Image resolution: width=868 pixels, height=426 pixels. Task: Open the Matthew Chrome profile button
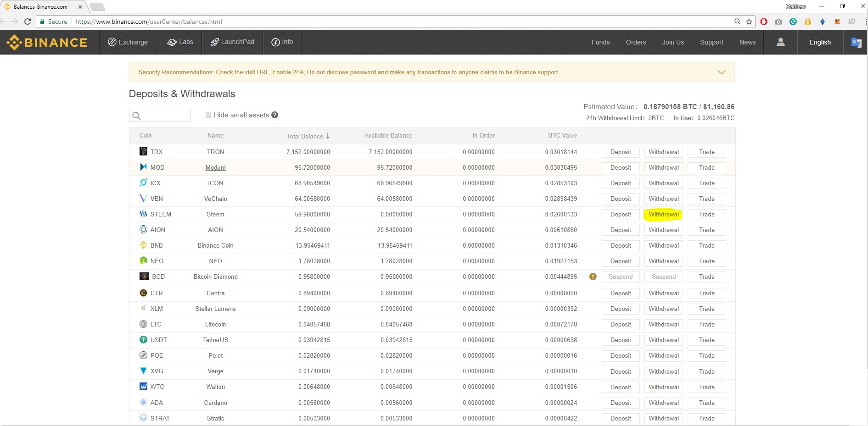tap(795, 6)
